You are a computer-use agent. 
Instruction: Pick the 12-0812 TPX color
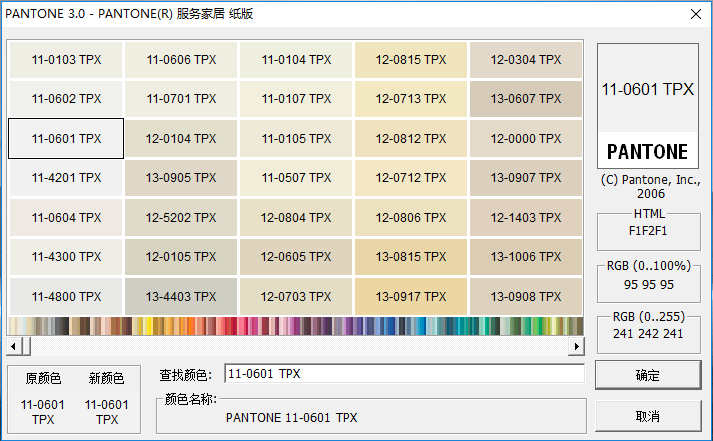pos(411,139)
